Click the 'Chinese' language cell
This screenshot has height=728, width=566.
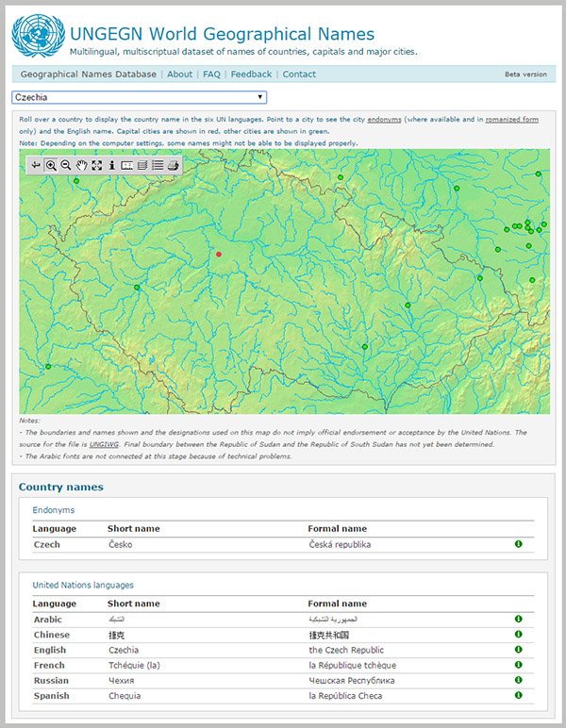[x=52, y=635]
